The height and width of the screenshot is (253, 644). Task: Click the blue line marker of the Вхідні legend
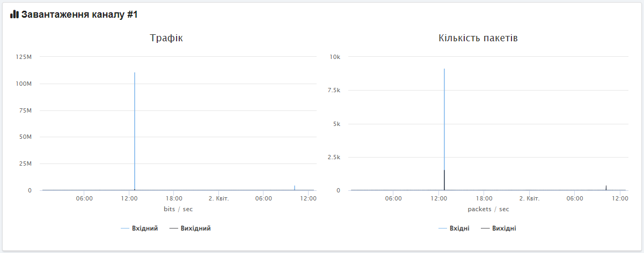[x=443, y=228]
